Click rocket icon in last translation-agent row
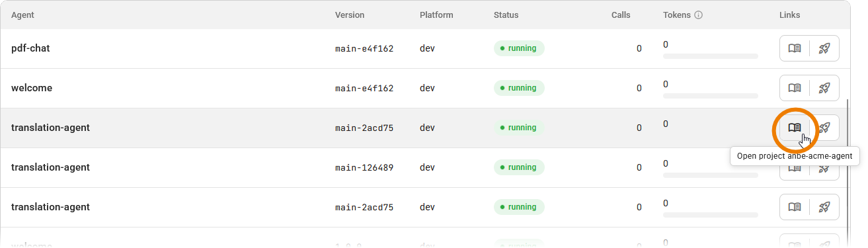This screenshot has height=248, width=868. (824, 207)
